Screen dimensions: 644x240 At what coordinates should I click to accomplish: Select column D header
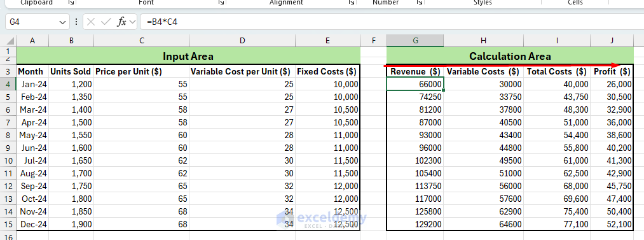coord(242,41)
